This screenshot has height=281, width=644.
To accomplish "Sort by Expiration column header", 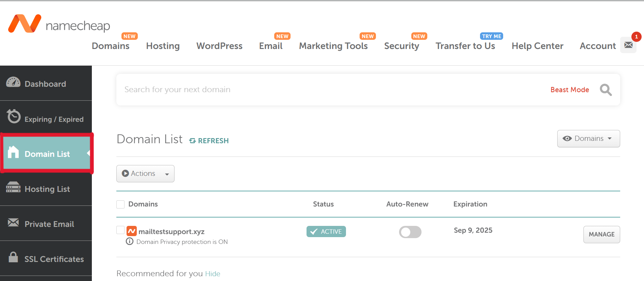I will click(x=470, y=204).
